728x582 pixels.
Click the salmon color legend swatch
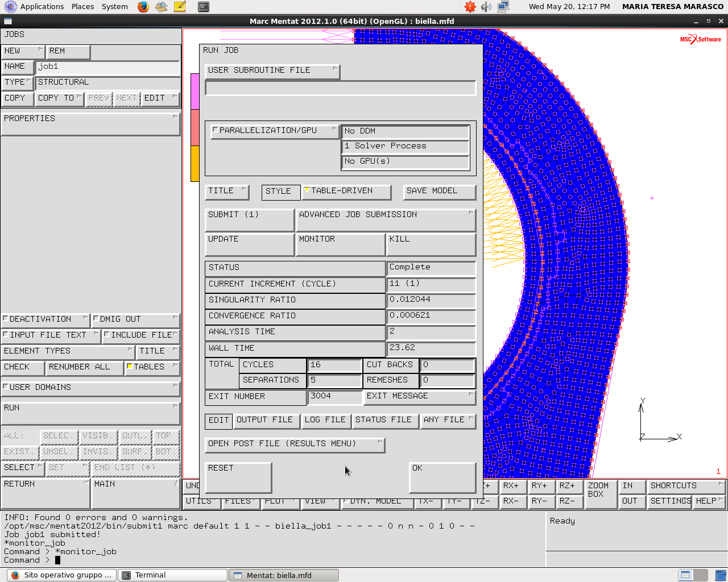(195, 127)
